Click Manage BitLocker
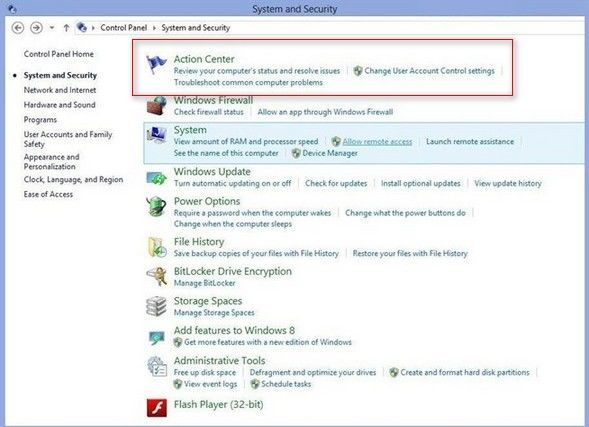The height and width of the screenshot is (427, 589). click(204, 283)
